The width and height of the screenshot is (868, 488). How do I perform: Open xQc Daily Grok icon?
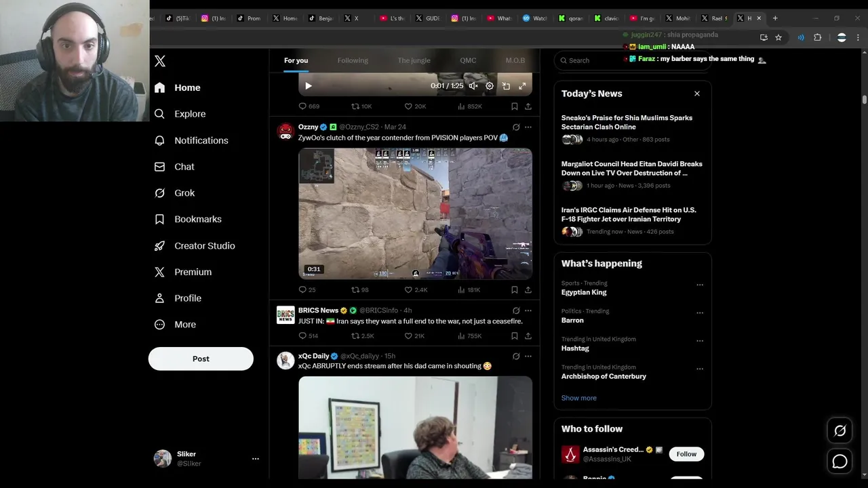click(516, 356)
